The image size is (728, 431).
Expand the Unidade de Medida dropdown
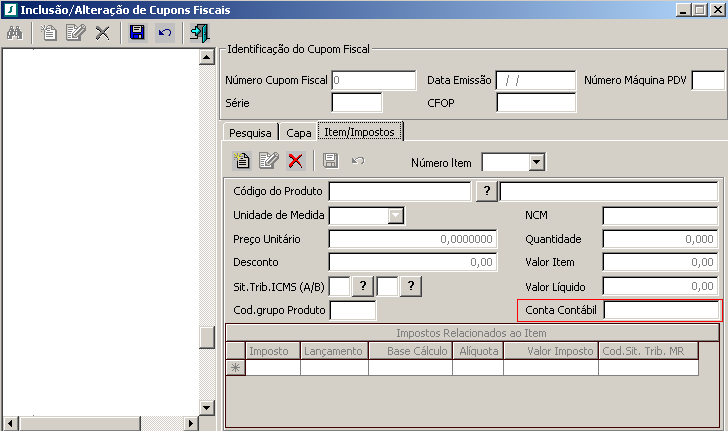[x=396, y=216]
